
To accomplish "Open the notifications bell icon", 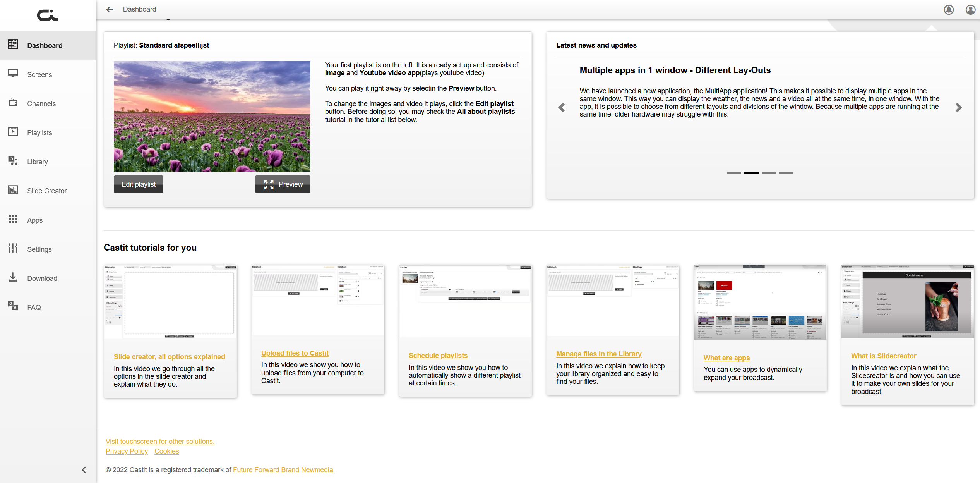I will click(948, 10).
